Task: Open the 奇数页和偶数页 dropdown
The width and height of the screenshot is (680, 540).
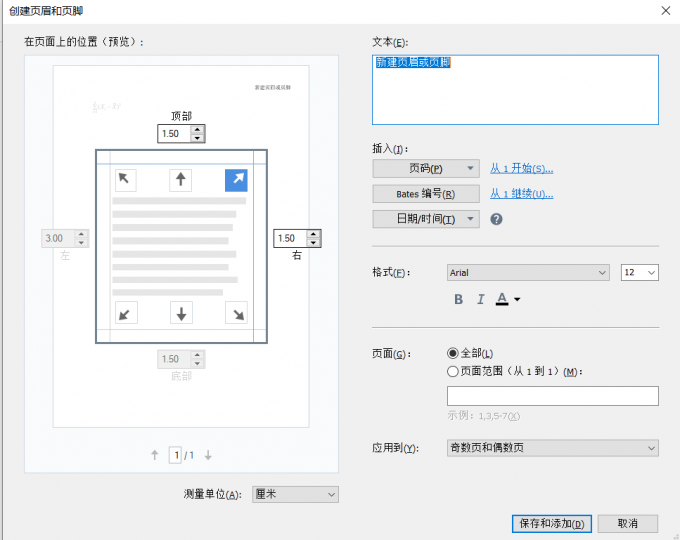Action: coord(552,448)
